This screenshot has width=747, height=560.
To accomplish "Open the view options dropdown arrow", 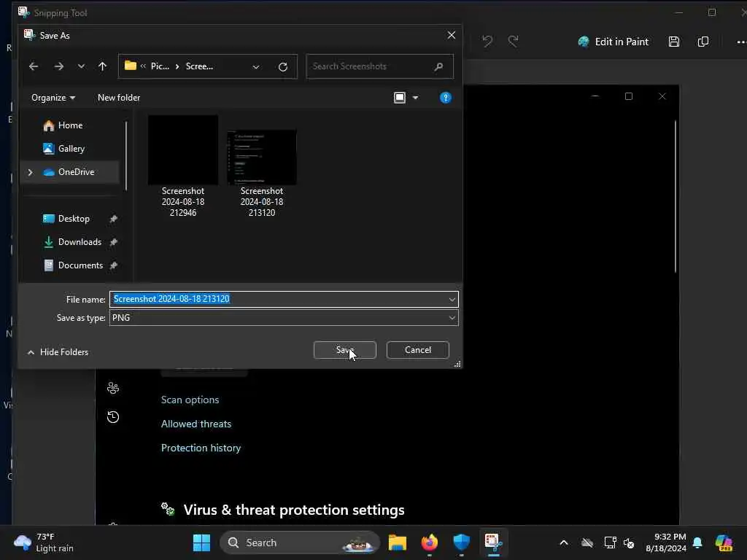I will click(x=415, y=98).
